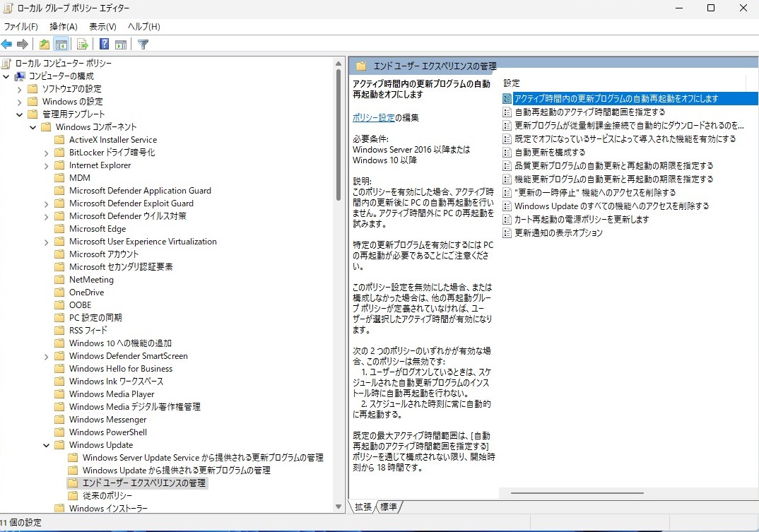
Task: Click the back arrow toolbar icon
Action: pos(7,45)
